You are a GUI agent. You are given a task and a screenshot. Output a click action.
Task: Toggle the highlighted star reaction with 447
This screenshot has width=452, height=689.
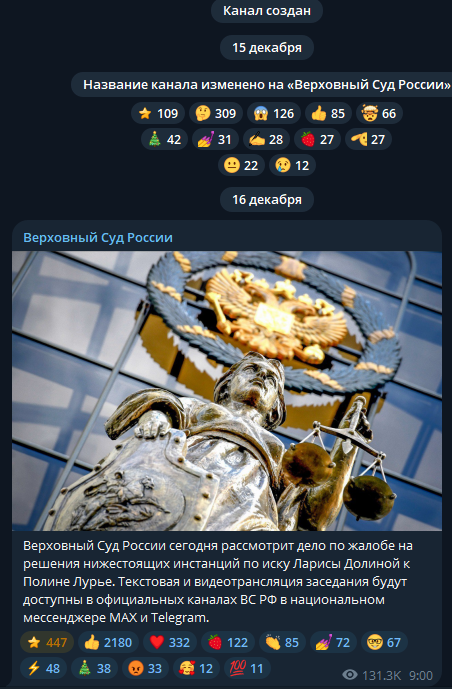[47, 642]
